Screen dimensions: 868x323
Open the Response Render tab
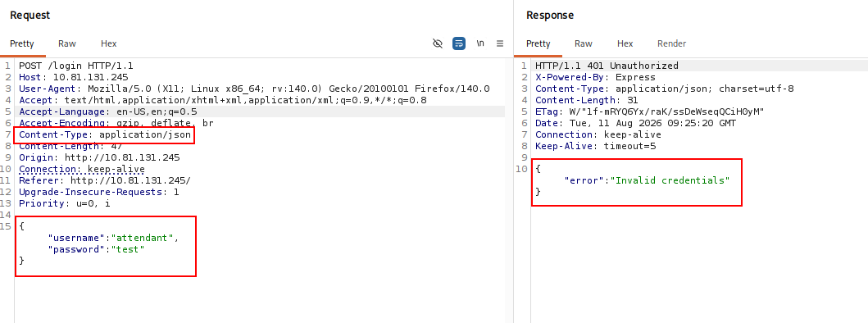pos(671,43)
